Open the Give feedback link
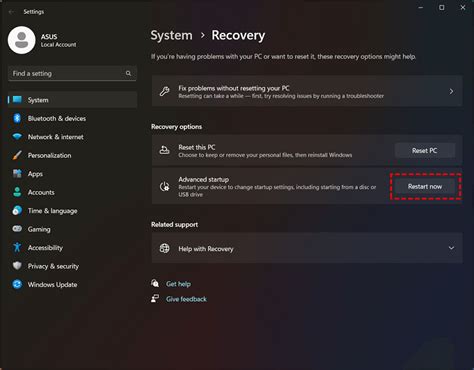Image resolution: width=474 pixels, height=370 pixels. point(186,299)
